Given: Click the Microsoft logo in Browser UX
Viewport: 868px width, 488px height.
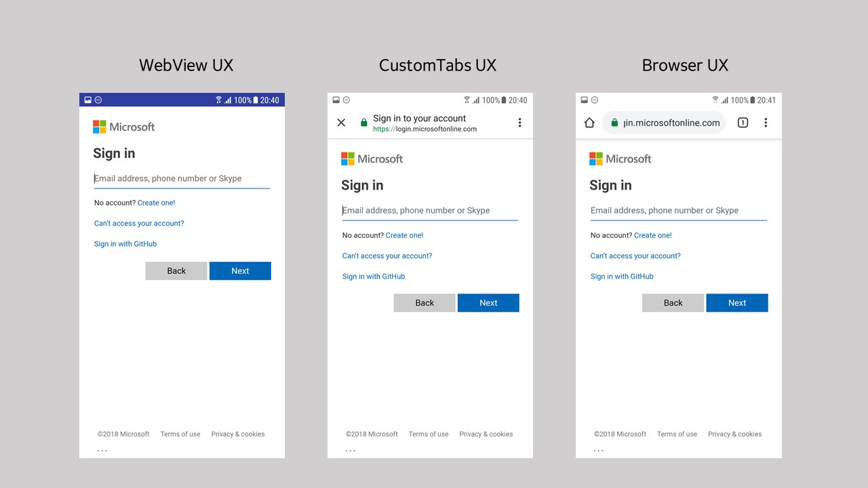Looking at the screenshot, I should click(x=620, y=159).
